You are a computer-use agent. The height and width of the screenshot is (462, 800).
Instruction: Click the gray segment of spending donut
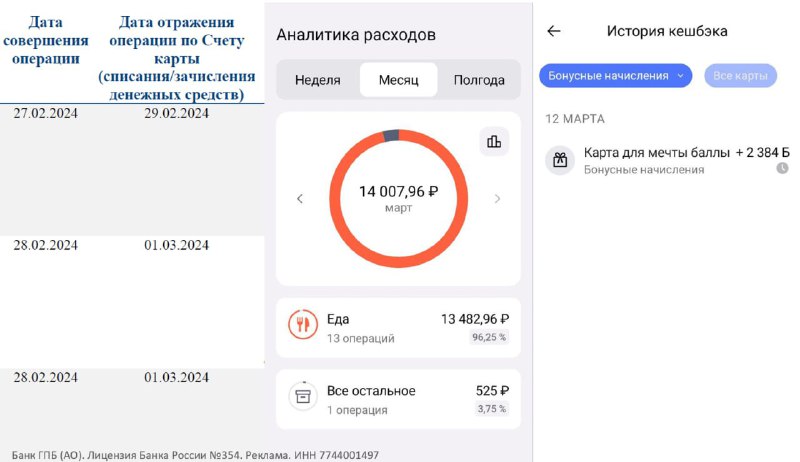[x=391, y=135]
